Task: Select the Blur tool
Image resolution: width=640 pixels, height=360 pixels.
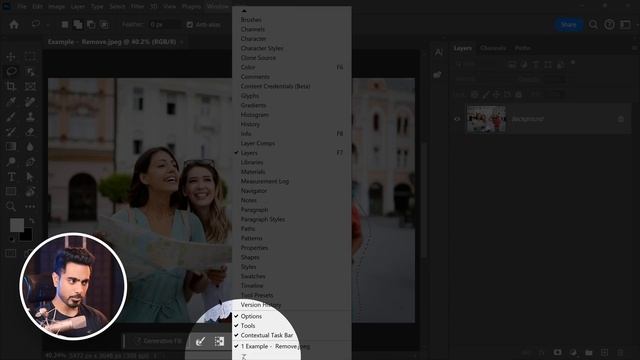Action: [30, 147]
